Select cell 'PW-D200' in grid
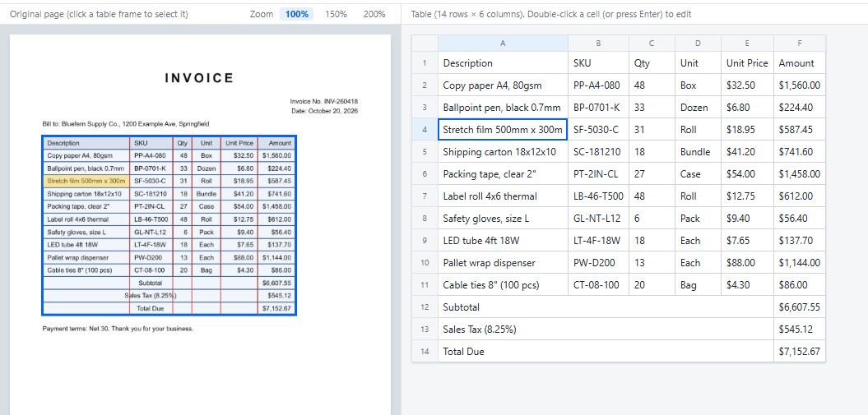Viewport: 868px width, 415px height. pos(598,263)
